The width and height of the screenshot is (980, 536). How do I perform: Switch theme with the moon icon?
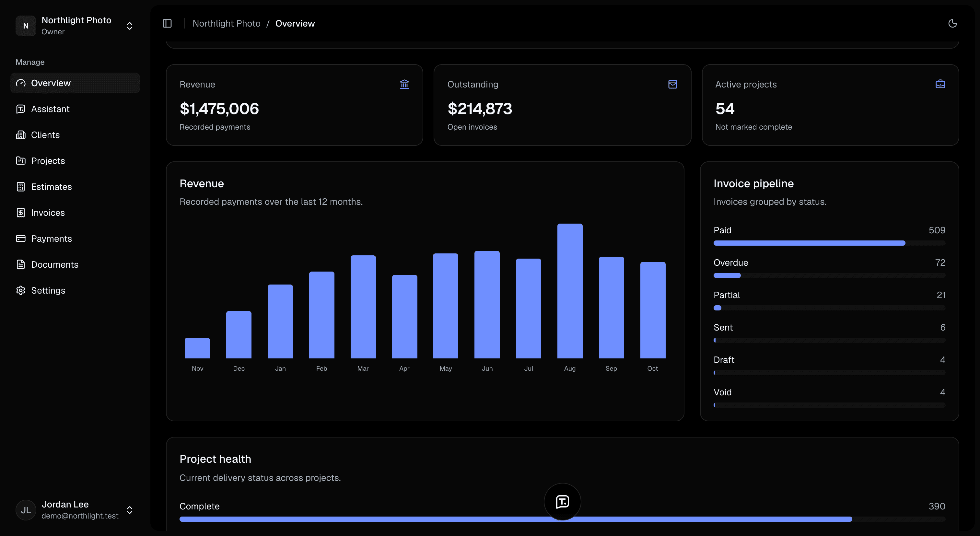(952, 24)
